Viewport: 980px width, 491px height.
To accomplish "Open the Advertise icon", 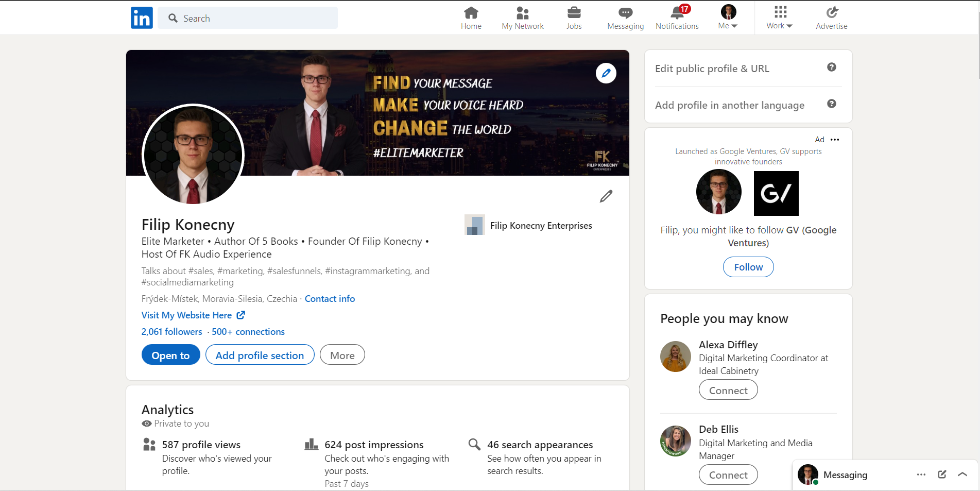I will point(831,17).
